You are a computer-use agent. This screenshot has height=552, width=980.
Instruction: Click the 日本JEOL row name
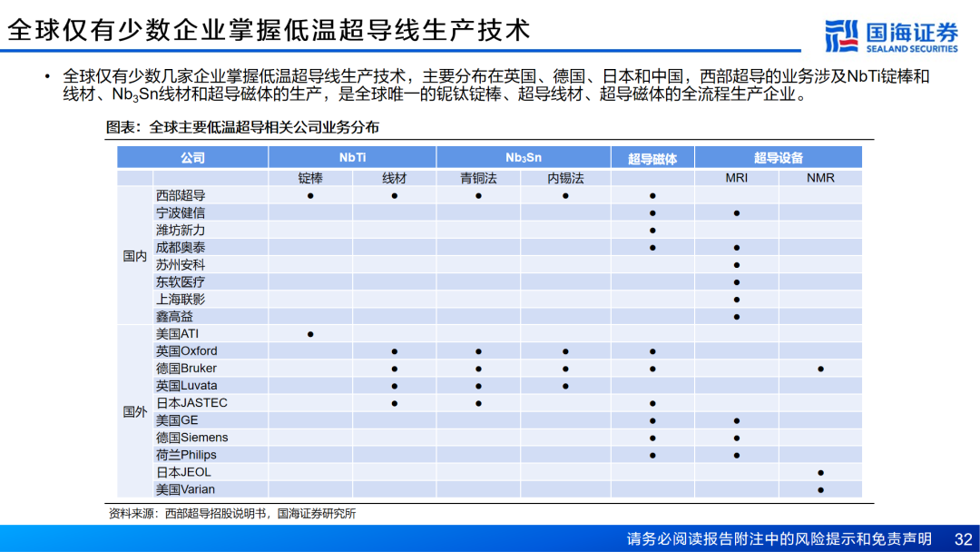tap(183, 472)
